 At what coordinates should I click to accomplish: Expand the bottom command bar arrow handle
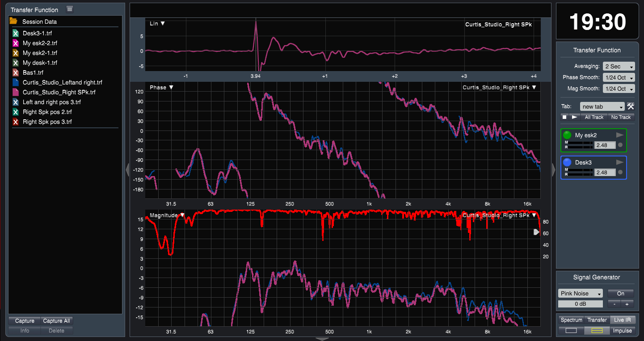pos(322,339)
